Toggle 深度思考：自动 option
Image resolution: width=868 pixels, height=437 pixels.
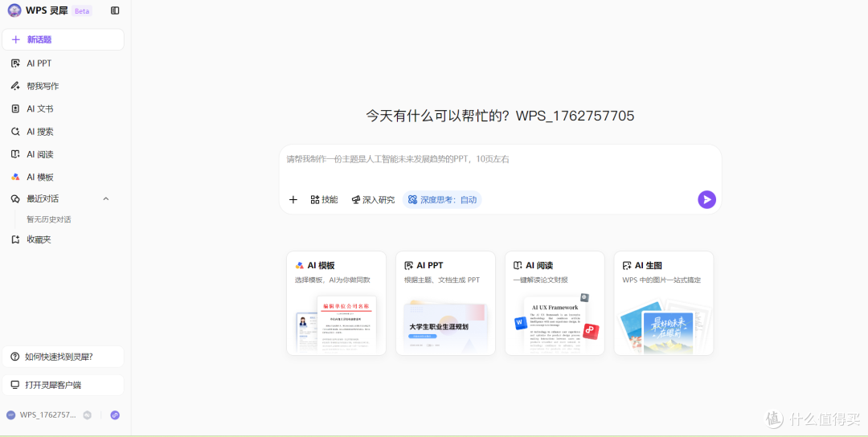pyautogui.click(x=442, y=200)
